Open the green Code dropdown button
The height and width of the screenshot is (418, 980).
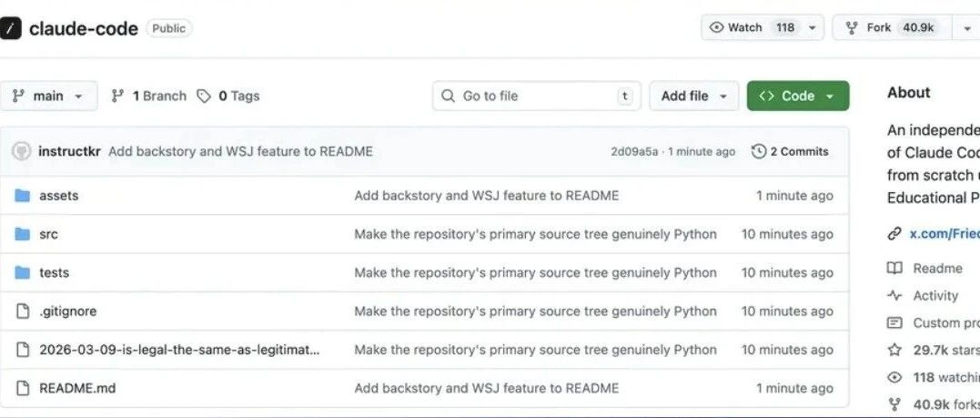coord(797,96)
